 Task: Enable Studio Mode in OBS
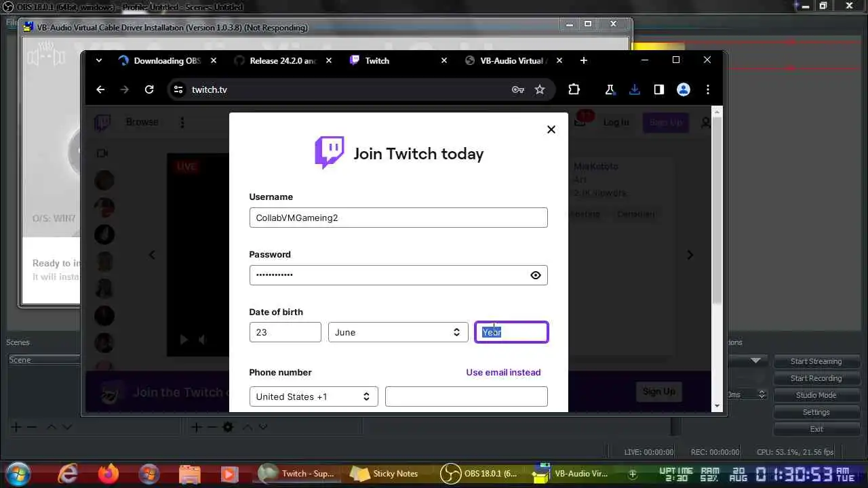tap(816, 395)
